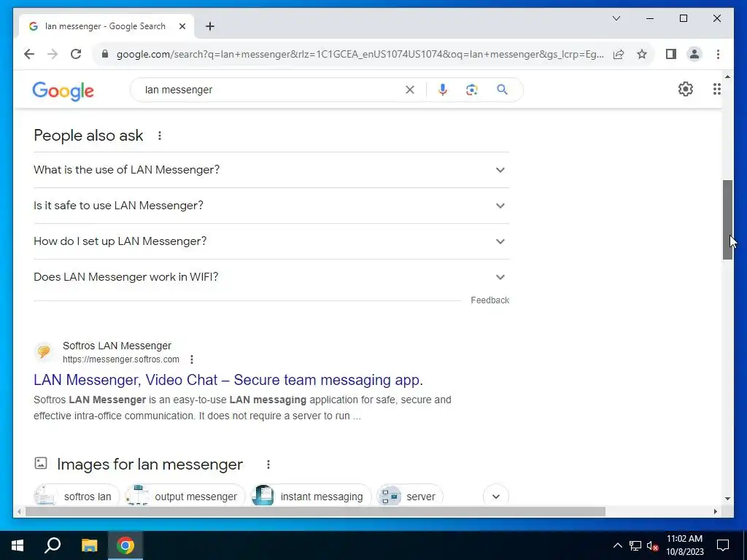Open the network status tray icon
Image resolution: width=747 pixels, height=560 pixels.
coord(635,545)
